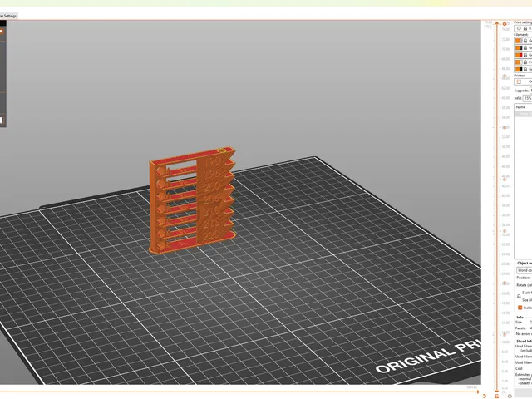This screenshot has width=532, height=399.
Task: Click the 'Facets' text in Info section
Action: pyautogui.click(x=520, y=328)
